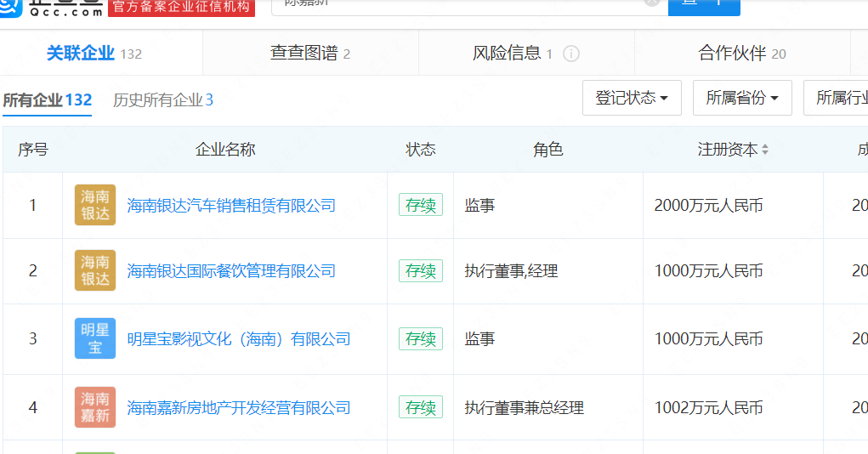
Task: Switch to the 查查图谱 tab
Action: click(310, 54)
